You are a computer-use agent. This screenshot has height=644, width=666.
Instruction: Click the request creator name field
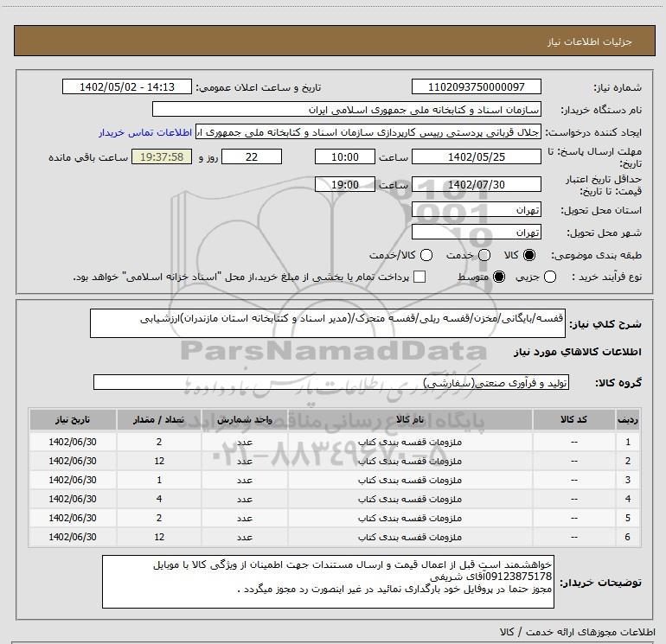[368, 132]
